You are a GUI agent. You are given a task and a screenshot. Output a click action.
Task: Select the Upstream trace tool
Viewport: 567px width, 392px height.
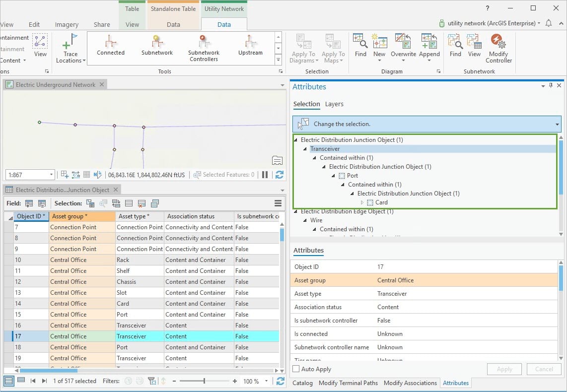point(250,46)
